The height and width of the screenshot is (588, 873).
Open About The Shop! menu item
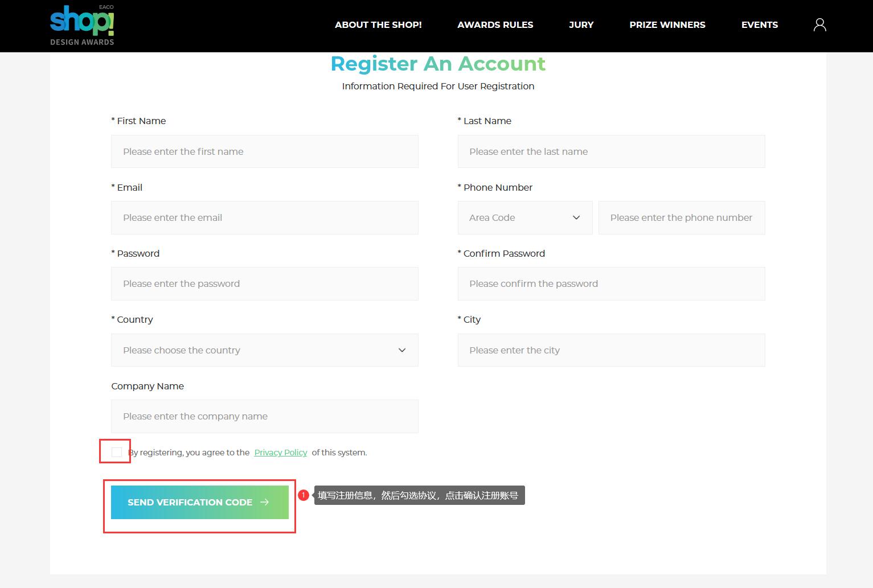378,24
